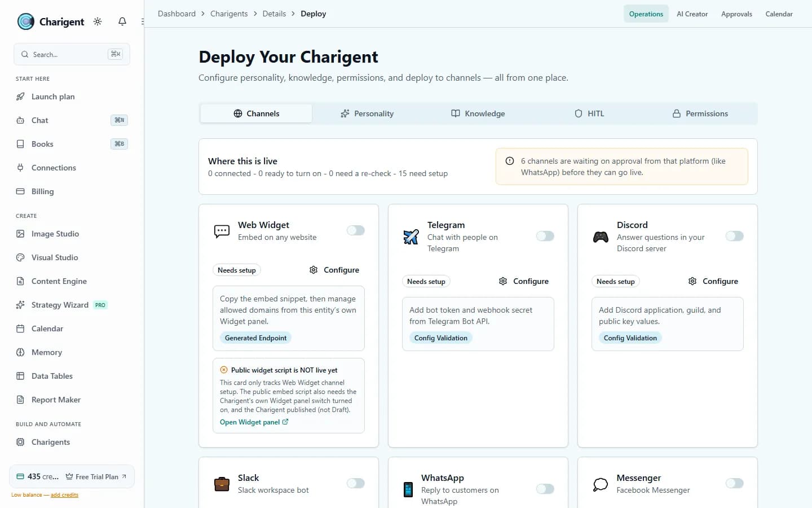Open Configure for Telegram

click(524, 281)
